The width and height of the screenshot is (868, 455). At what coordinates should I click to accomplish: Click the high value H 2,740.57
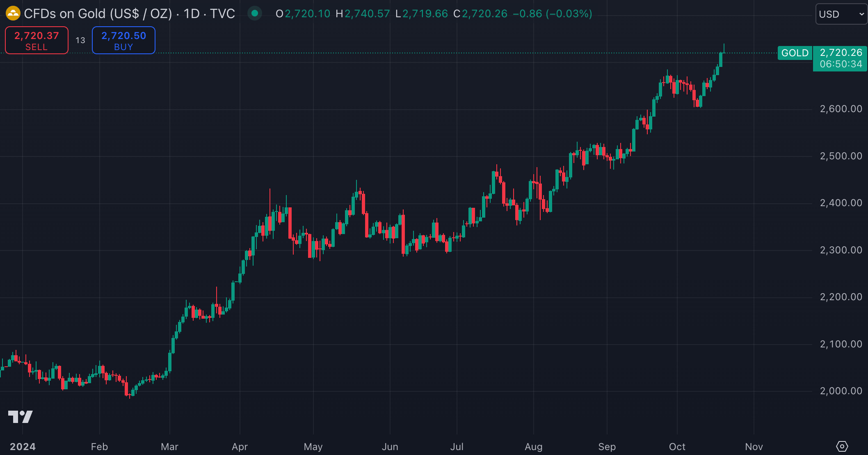pos(363,14)
